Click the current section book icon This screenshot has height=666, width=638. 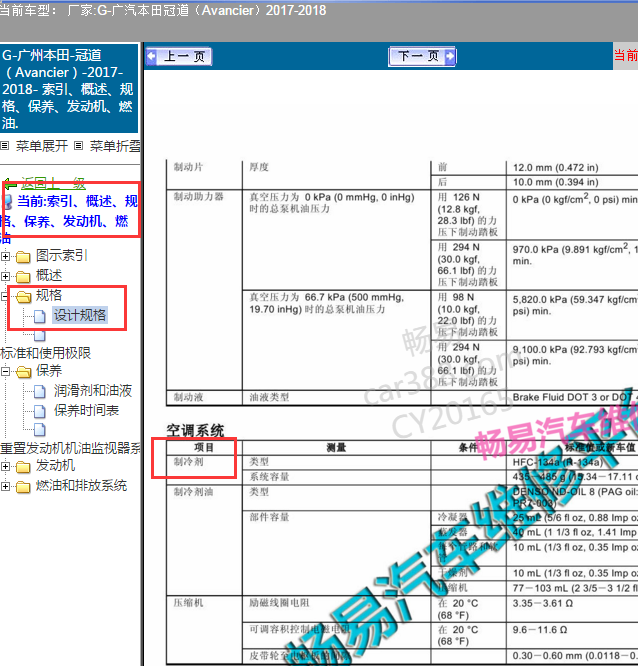(8, 201)
